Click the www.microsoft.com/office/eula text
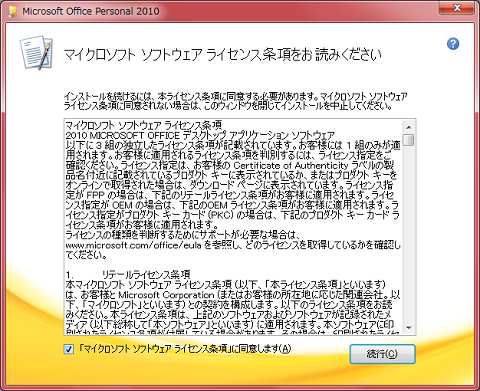Screen dimensions: 480x391 click(133, 245)
